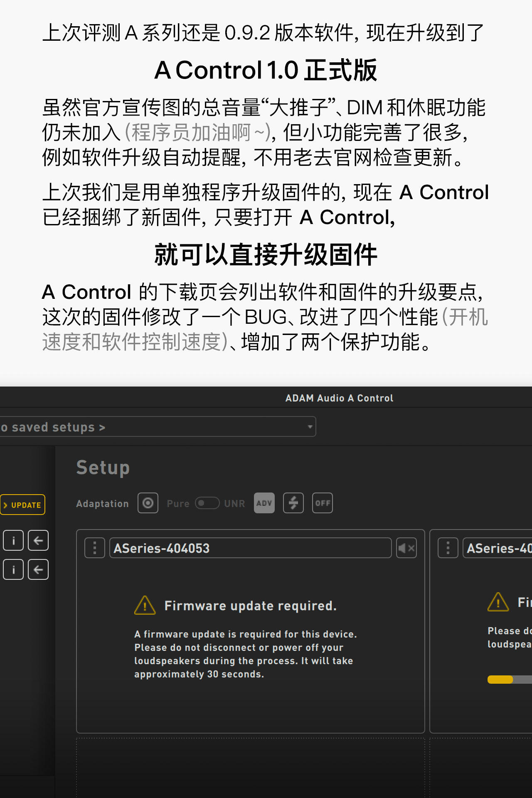Click the line 'A firmware update is required for this device.'

click(246, 634)
